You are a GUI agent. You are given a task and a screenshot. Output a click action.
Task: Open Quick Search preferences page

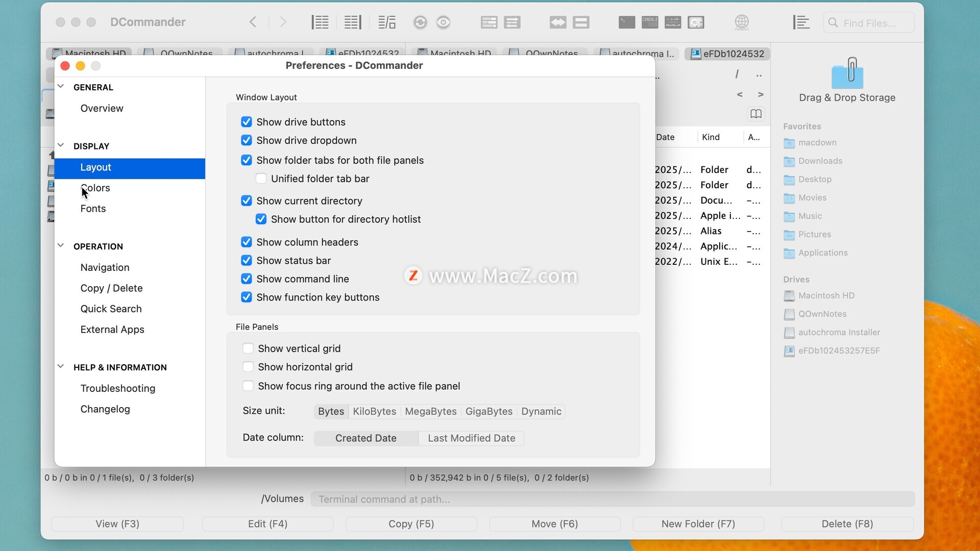(111, 309)
